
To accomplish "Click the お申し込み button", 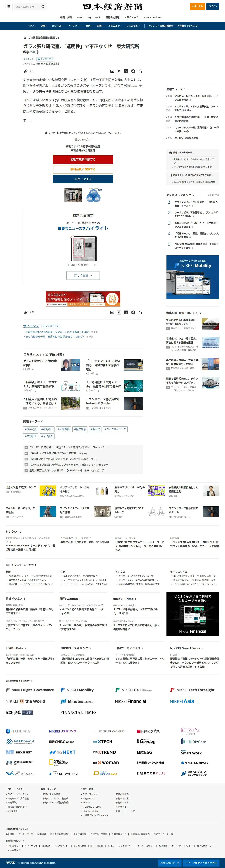I will (x=197, y=6).
